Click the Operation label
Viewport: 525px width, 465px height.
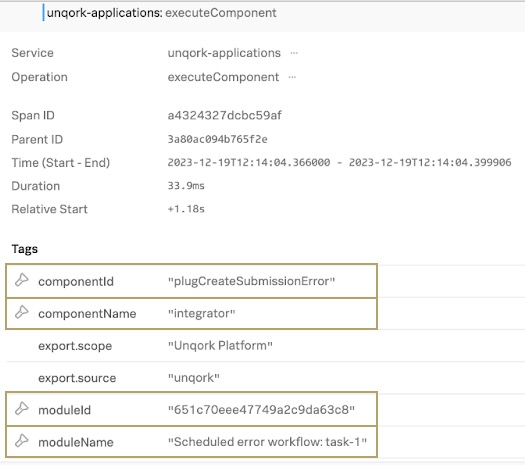click(x=40, y=77)
